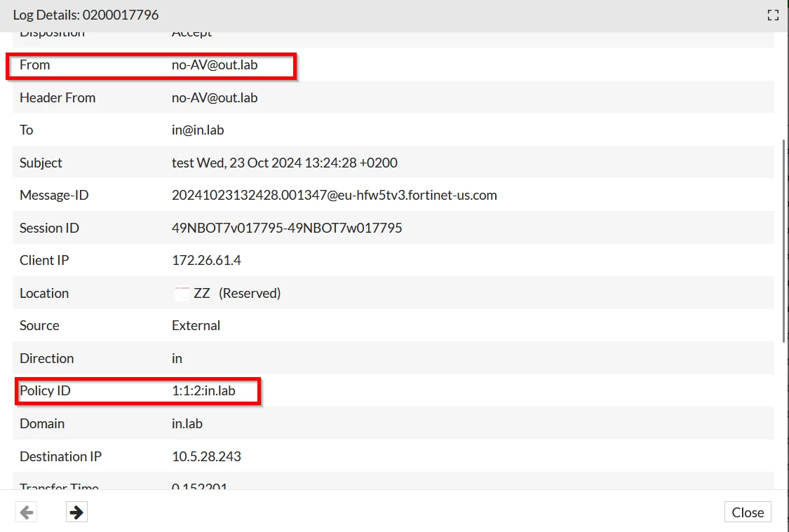Screen dimensions: 789x532
Task: Click the Direction field label
Action: pos(47,359)
